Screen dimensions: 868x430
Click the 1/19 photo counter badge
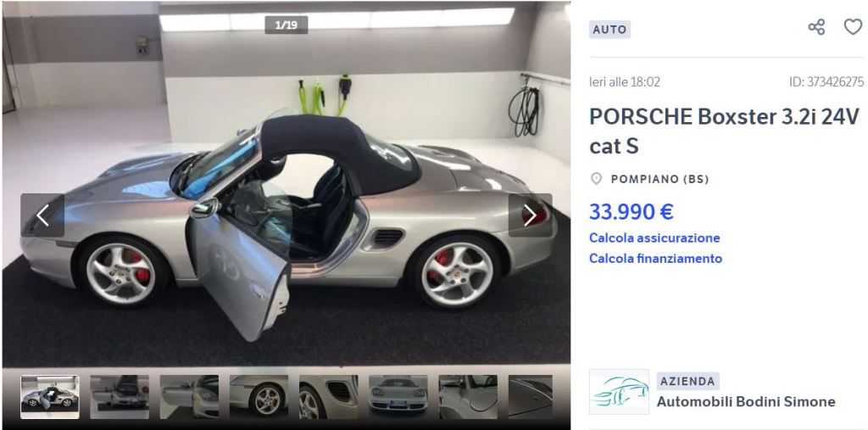(287, 25)
